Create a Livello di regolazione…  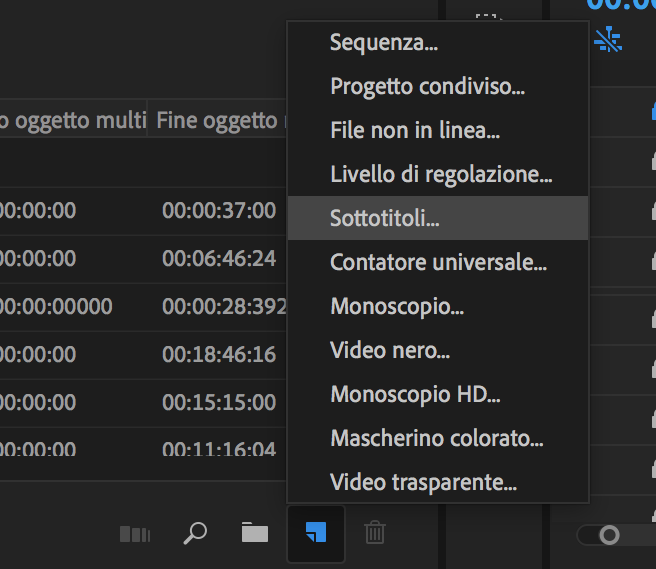pyautogui.click(x=441, y=175)
